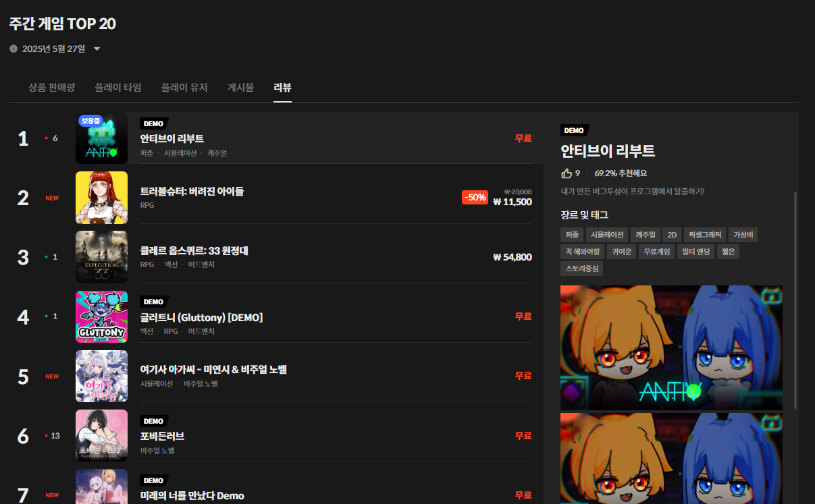Click the 액션 genre under 글러트니 (Gluttony)
The height and width of the screenshot is (504, 815).
(x=147, y=331)
